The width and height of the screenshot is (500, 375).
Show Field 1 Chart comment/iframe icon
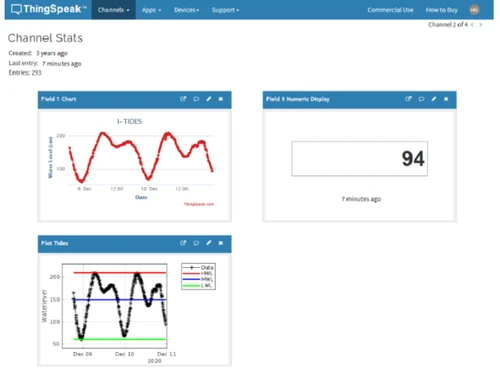coord(196,99)
